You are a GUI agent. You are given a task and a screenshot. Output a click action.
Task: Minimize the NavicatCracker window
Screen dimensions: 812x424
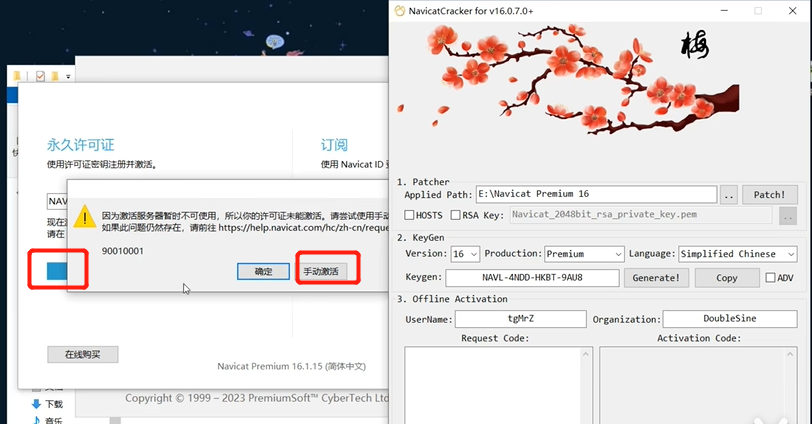tap(724, 11)
